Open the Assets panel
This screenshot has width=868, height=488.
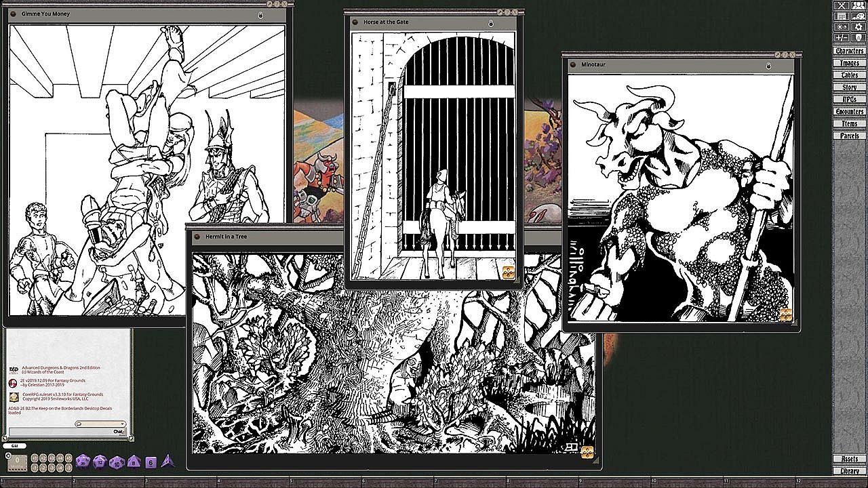[850, 460]
